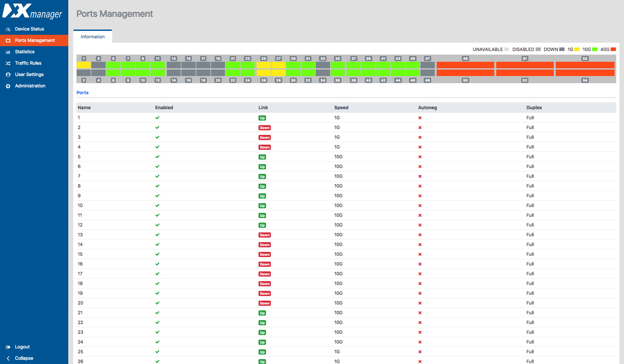This screenshot has height=364, width=624.
Task: Collapse the sidebar using the chevron icon
Action: 8,358
